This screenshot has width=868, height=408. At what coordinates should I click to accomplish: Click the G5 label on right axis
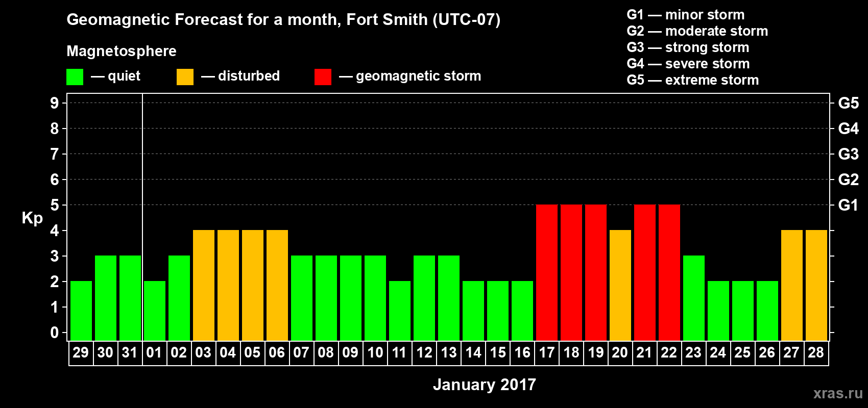click(x=849, y=103)
